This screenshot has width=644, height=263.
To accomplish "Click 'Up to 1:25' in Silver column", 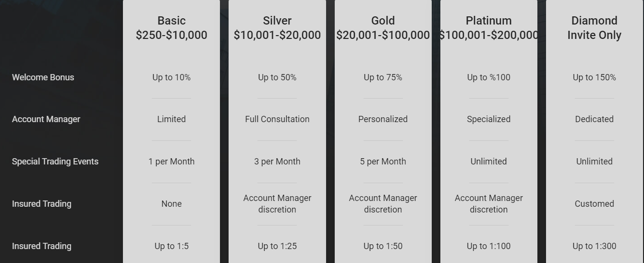I will [277, 246].
